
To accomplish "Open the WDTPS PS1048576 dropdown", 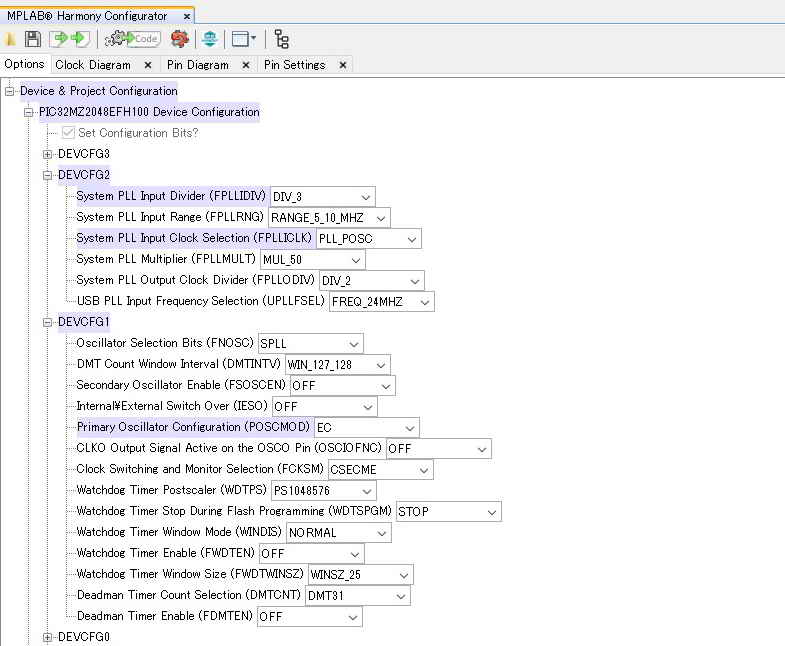I will 323,491.
